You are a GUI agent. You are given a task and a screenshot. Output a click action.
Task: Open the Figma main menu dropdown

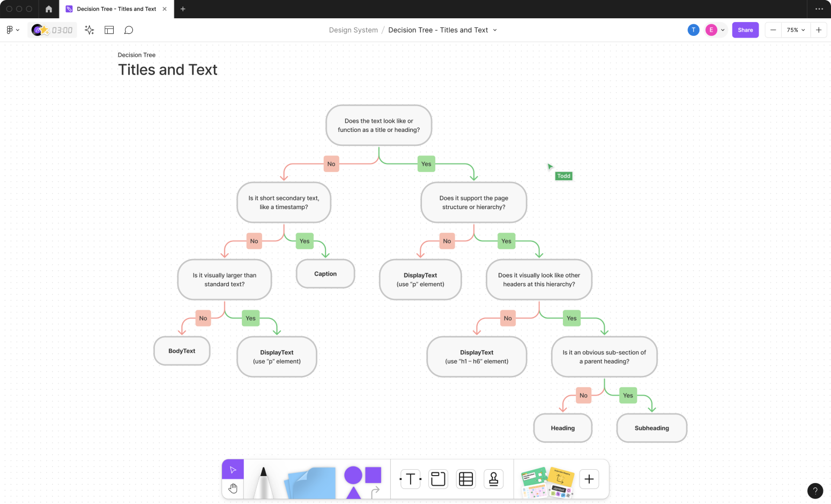(12, 30)
